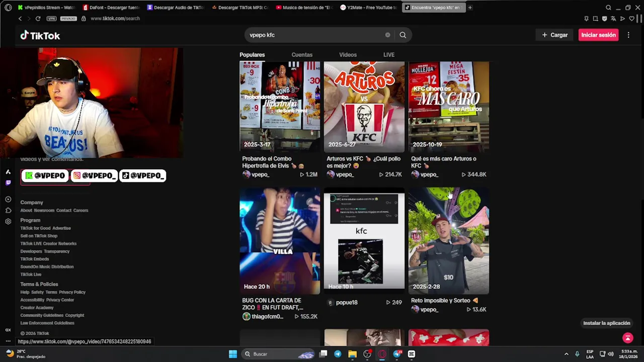Click the Iniciar sesión button

pyautogui.click(x=598, y=35)
